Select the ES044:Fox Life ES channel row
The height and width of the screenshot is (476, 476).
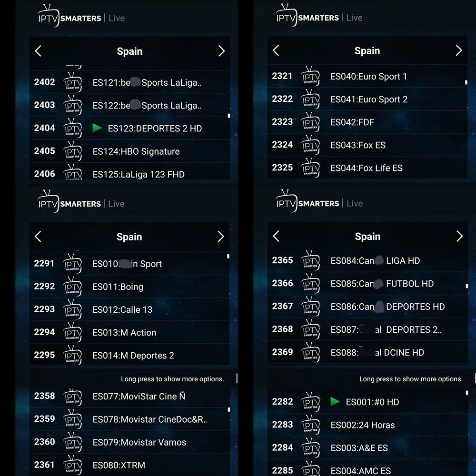pyautogui.click(x=367, y=168)
